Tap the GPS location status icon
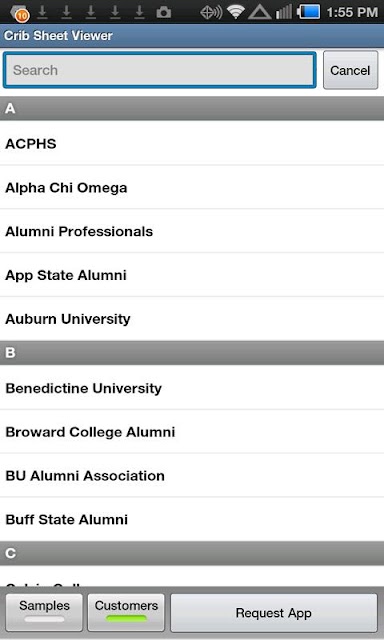Screen dimensions: 384x640 (211, 13)
